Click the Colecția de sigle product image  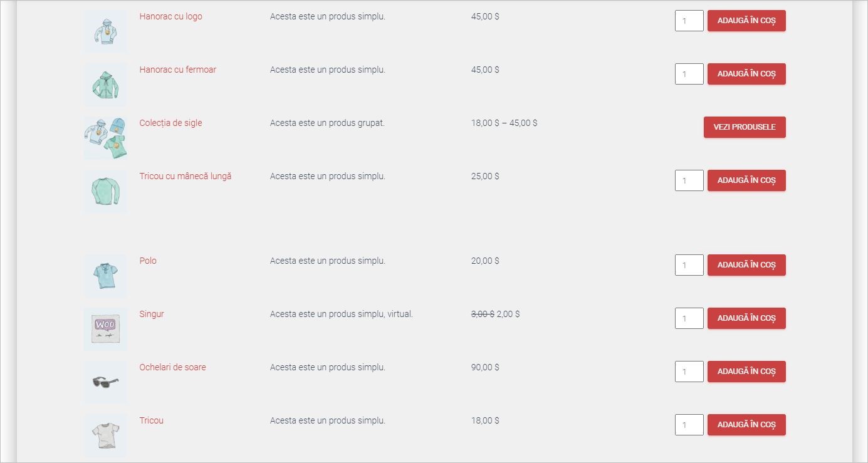click(x=105, y=137)
